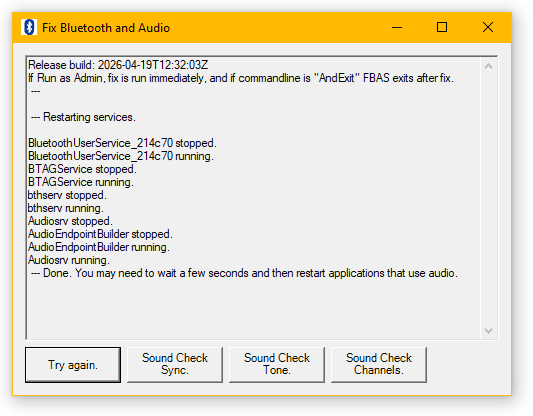Maximize the Fix Bluetooth and Audio window
The width and height of the screenshot is (533, 416).
pyautogui.click(x=442, y=27)
